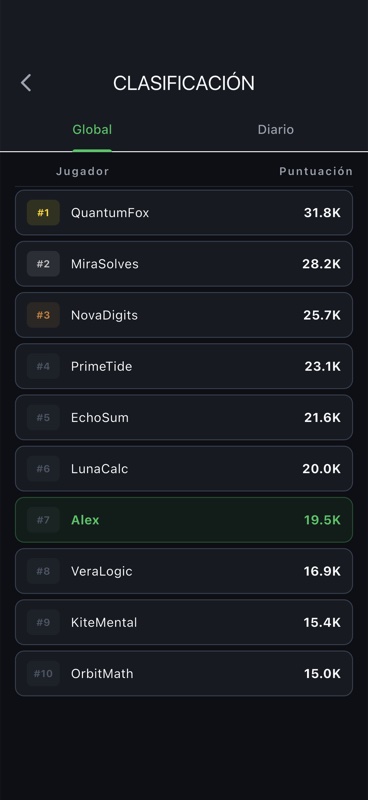Viewport: 368px width, 800px height.
Task: Click the #4 rank badge
Action: coord(43,366)
